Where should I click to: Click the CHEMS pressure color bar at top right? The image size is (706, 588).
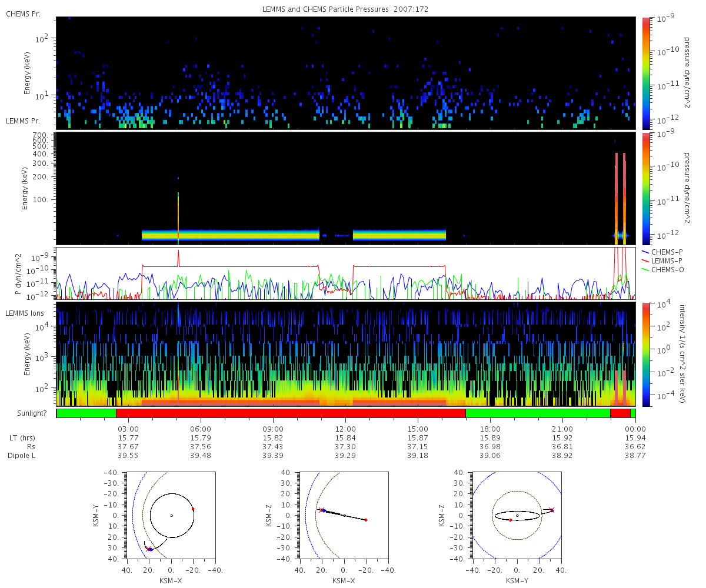[645, 73]
